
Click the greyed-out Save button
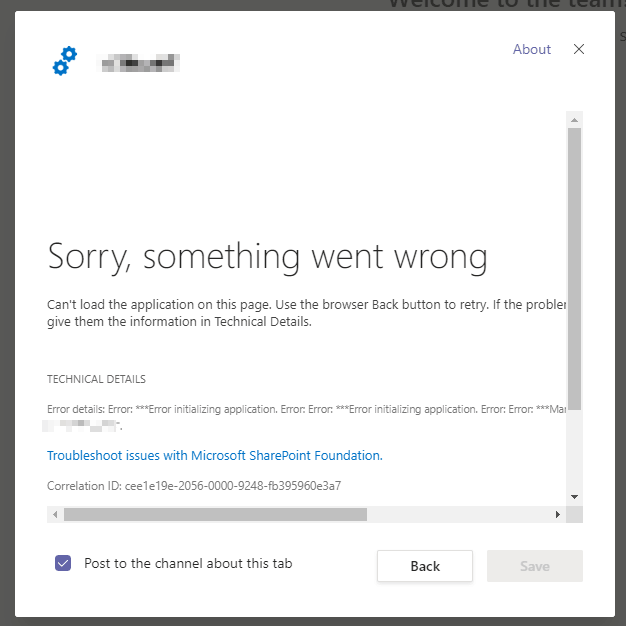[534, 566]
